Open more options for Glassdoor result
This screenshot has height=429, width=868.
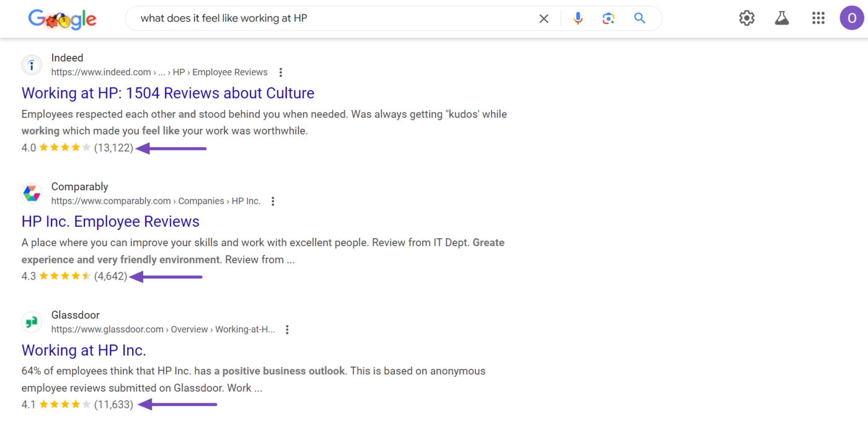(287, 330)
